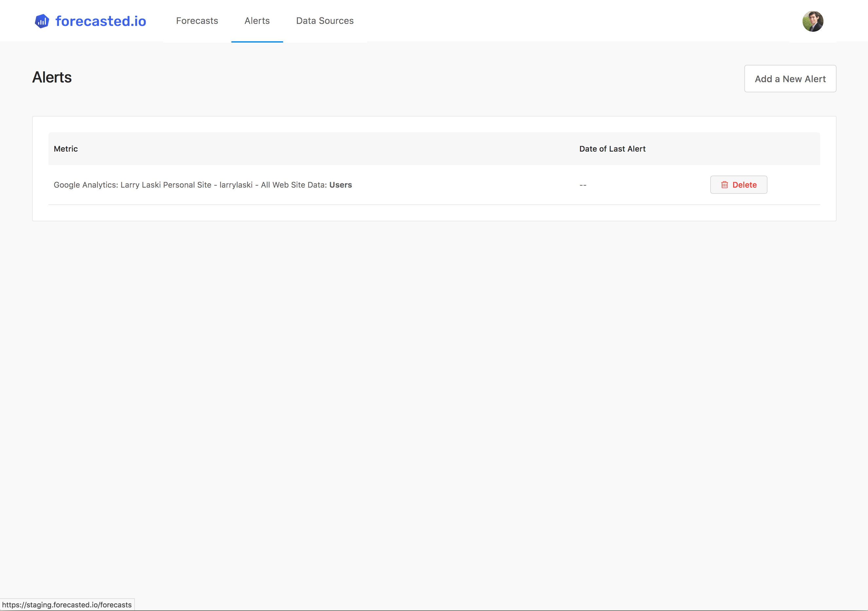
Task: Click the Google Analytics: prefix in the row
Action: point(86,185)
